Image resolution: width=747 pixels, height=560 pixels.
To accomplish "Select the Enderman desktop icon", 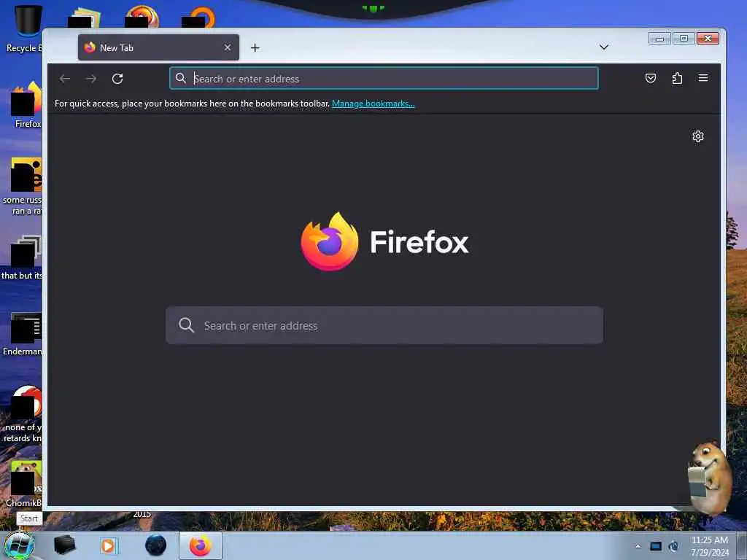I will 23,334.
